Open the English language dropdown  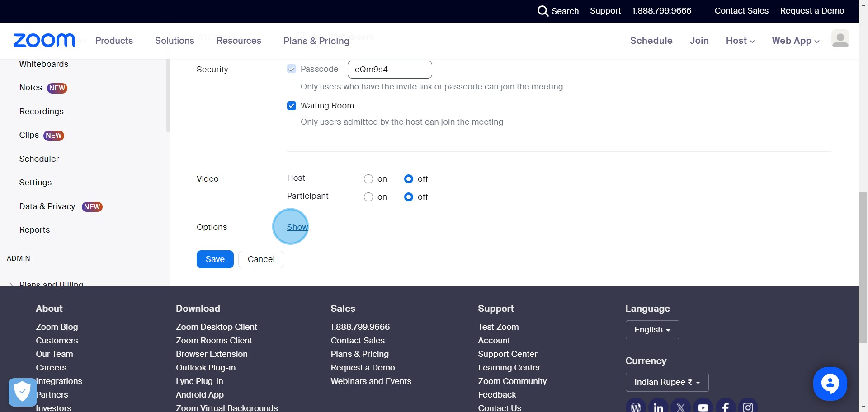(x=652, y=330)
